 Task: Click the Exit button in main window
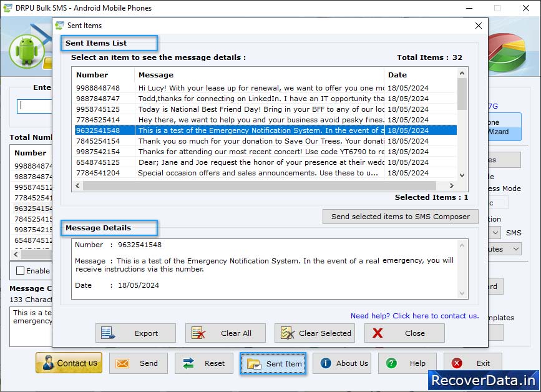(473, 363)
